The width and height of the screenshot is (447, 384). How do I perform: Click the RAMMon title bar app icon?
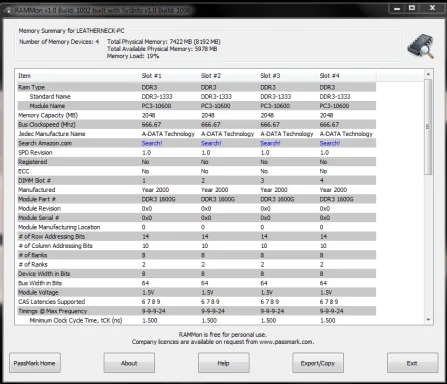pyautogui.click(x=9, y=10)
